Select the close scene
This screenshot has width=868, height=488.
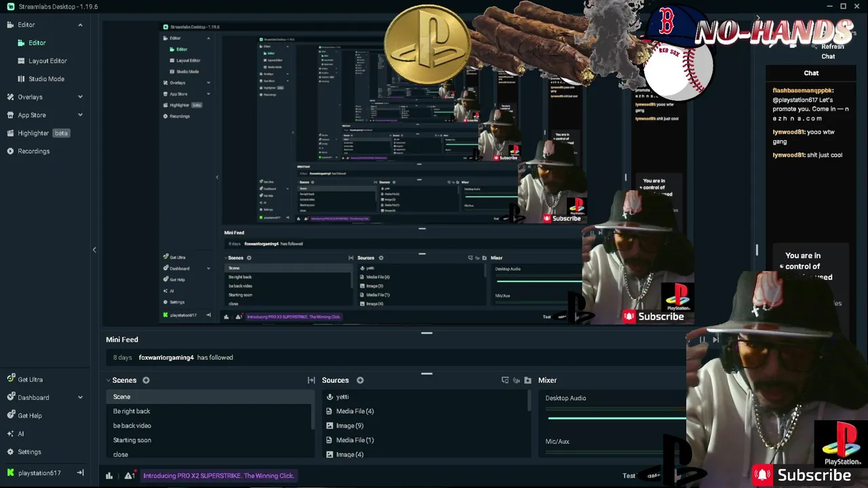click(x=210, y=454)
